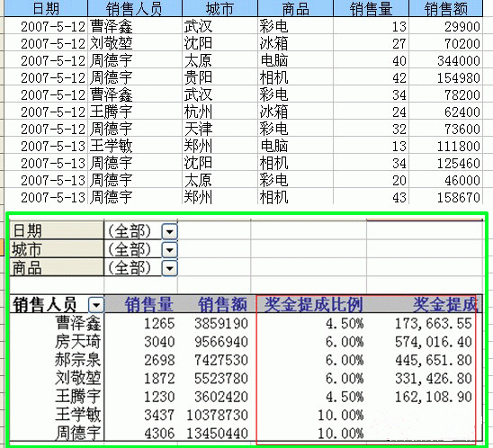Click the sales amount cell 62400

click(462, 112)
